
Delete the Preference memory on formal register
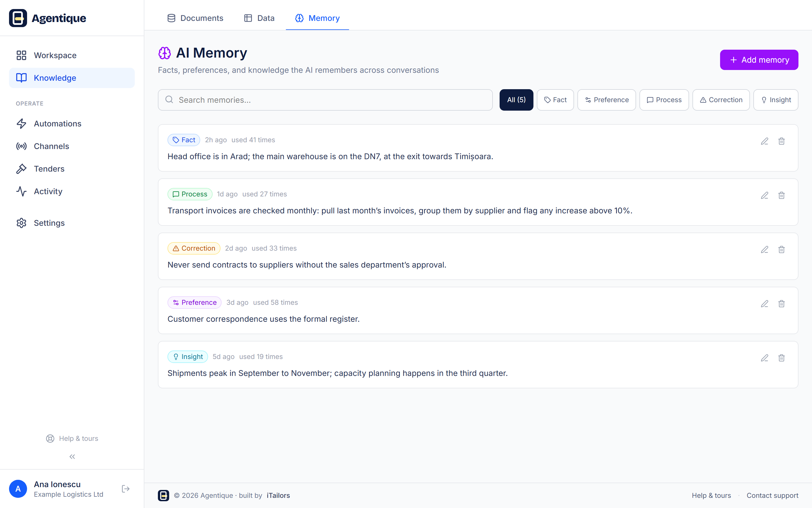pos(782,304)
